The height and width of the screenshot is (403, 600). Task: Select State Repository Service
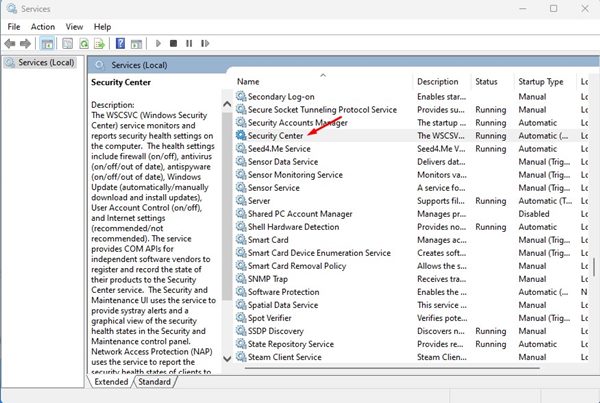291,344
